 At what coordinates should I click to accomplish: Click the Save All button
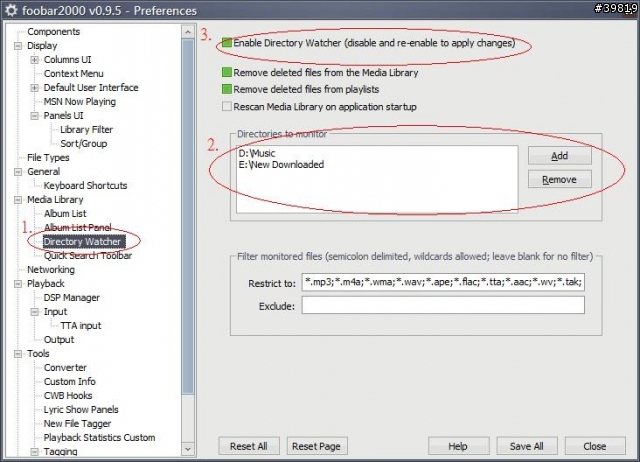pyautogui.click(x=527, y=446)
